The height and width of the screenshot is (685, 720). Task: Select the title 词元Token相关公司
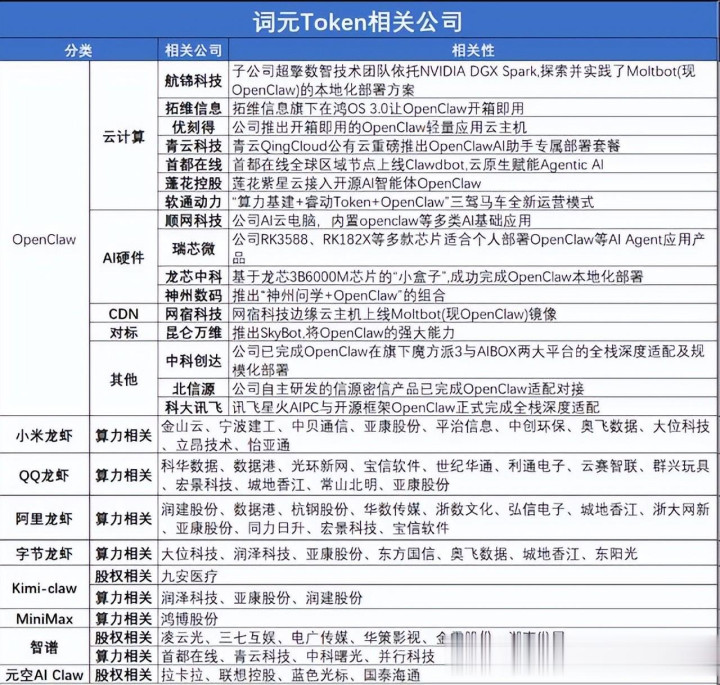357,21
